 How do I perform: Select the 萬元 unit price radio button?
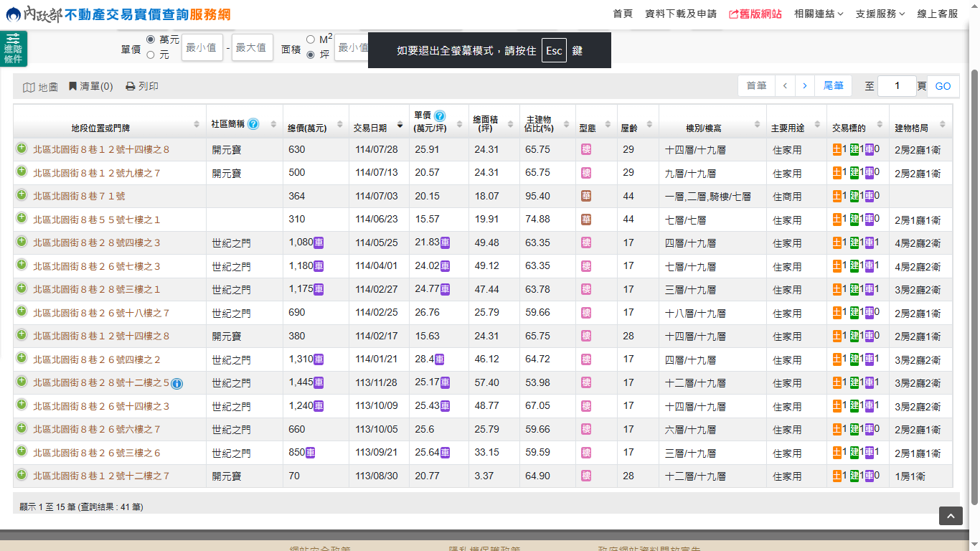[x=151, y=39]
